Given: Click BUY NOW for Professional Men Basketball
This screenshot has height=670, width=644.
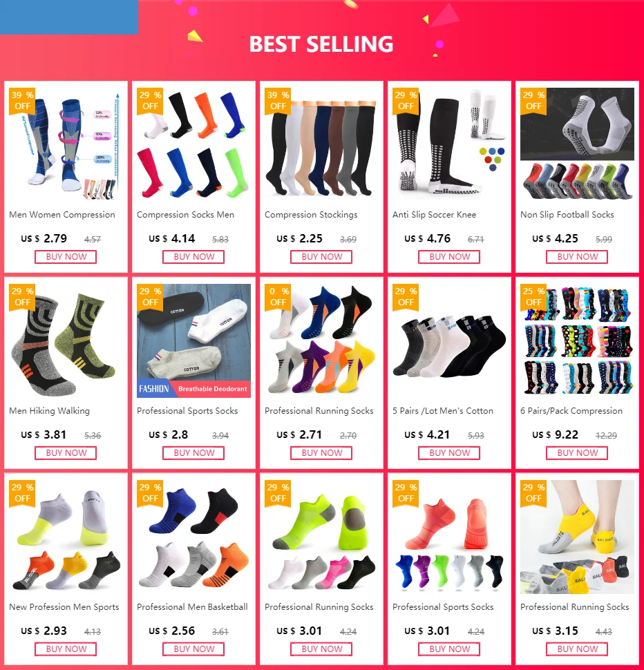Looking at the screenshot, I should coord(193,649).
